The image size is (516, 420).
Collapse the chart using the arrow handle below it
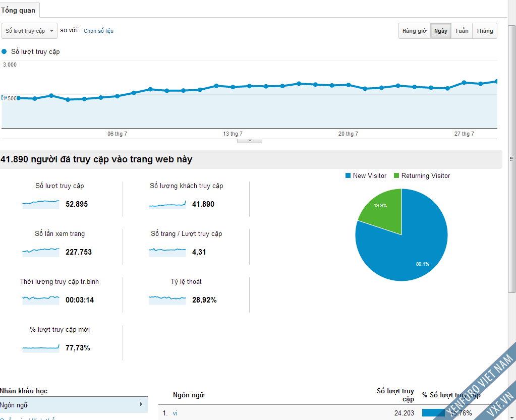coord(250,141)
